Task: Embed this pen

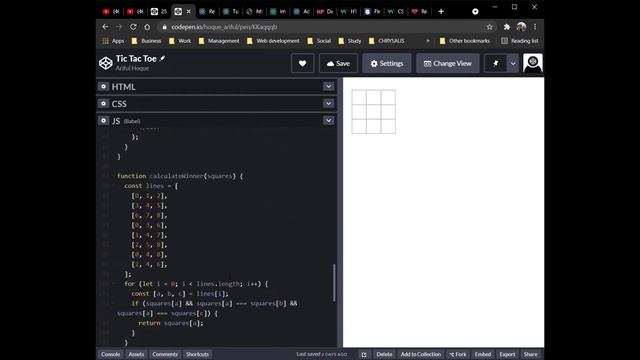Action: tap(483, 354)
